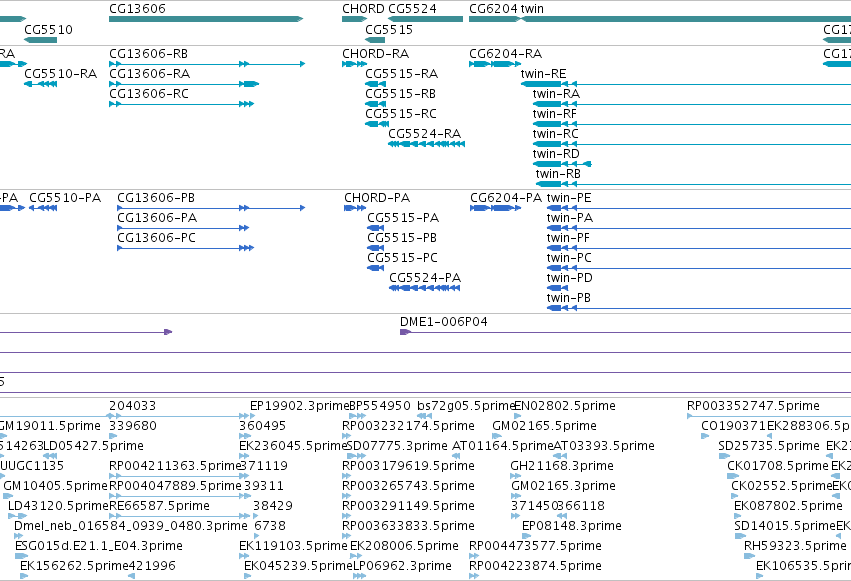Screen dimensions: 851x581
Task: Select protein CG6204-PA
Action: [x=506, y=198]
